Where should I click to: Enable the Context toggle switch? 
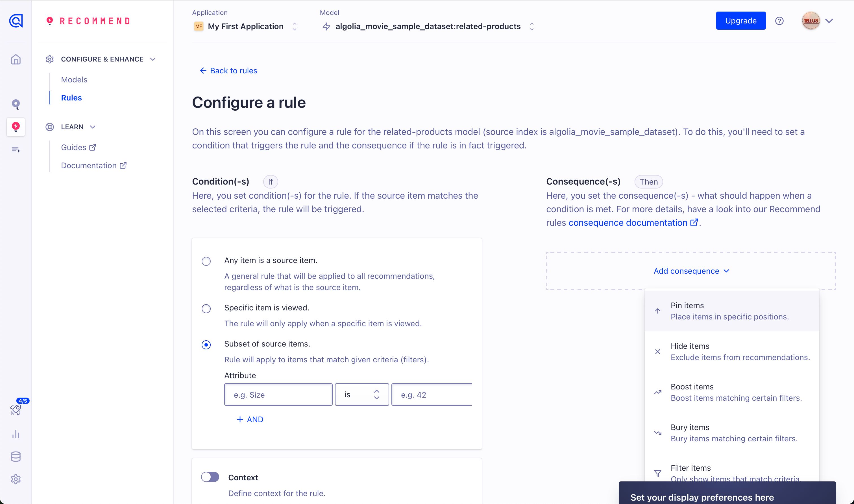tap(210, 477)
